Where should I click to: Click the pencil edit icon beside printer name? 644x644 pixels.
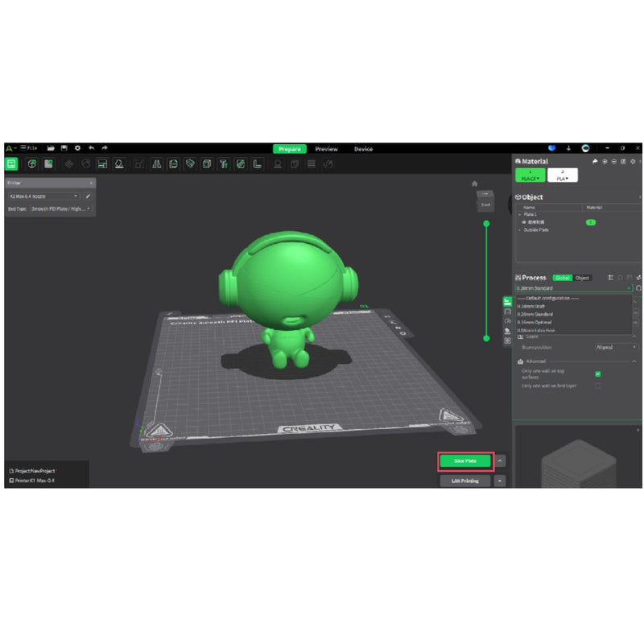point(89,196)
